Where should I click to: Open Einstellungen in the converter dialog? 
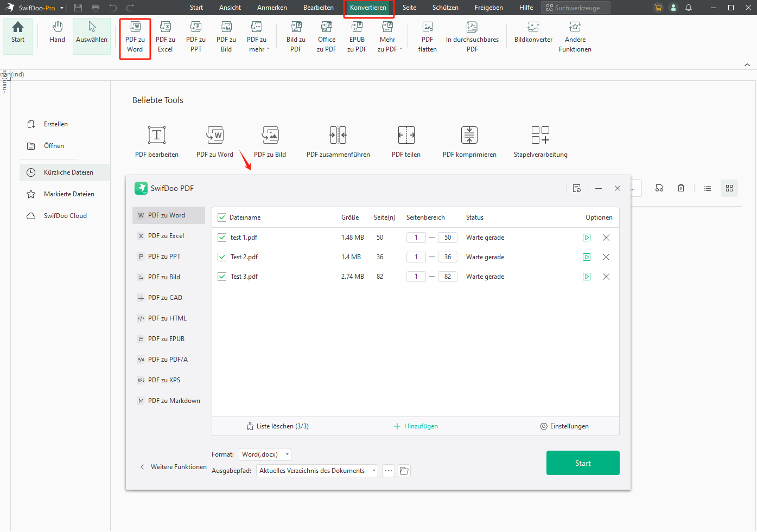point(564,426)
